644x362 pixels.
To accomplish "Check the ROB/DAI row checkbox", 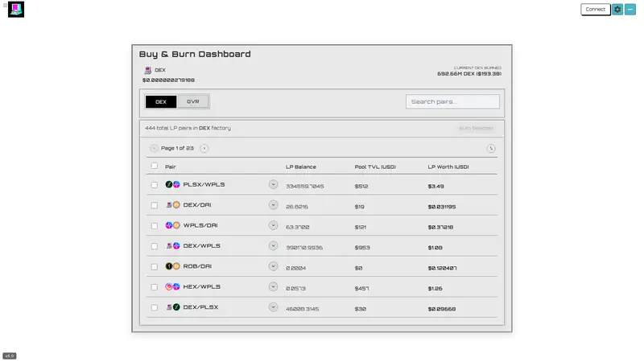I will click(x=155, y=267).
